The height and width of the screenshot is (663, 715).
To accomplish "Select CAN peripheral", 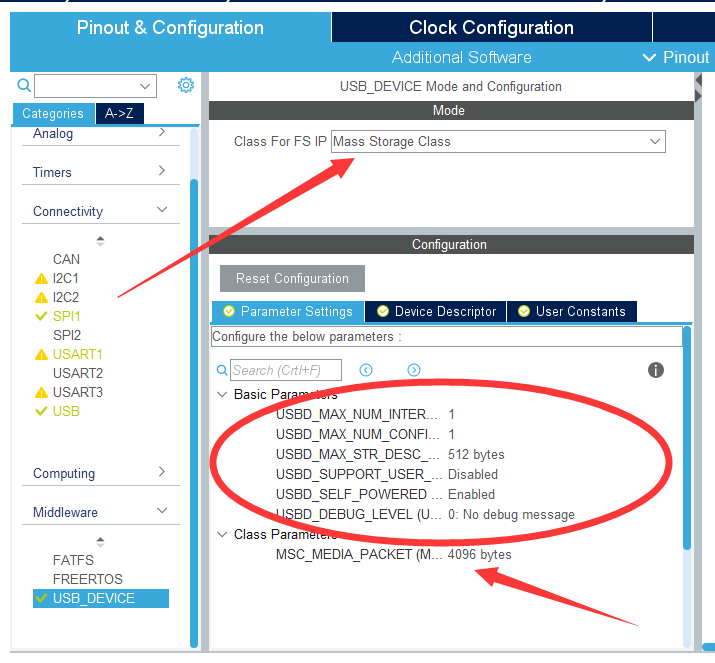I will pyautogui.click(x=67, y=259).
